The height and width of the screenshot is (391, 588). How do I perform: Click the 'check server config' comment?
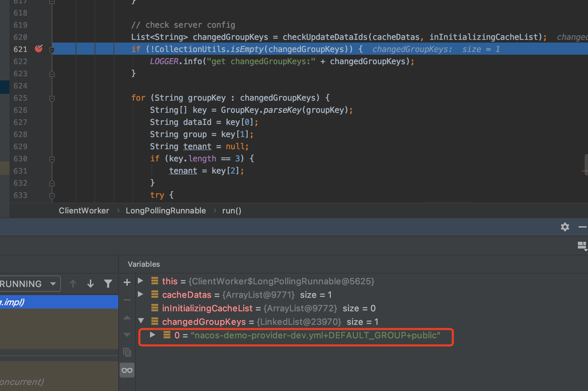click(183, 25)
